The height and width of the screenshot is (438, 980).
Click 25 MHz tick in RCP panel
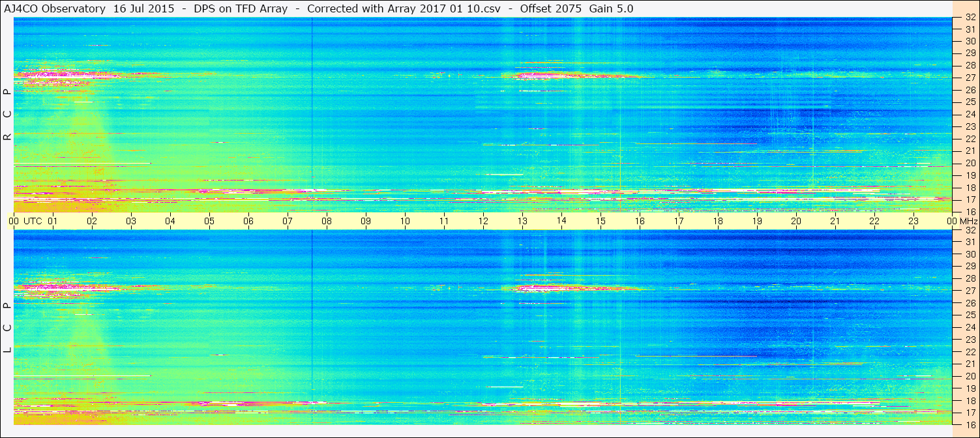(x=970, y=102)
